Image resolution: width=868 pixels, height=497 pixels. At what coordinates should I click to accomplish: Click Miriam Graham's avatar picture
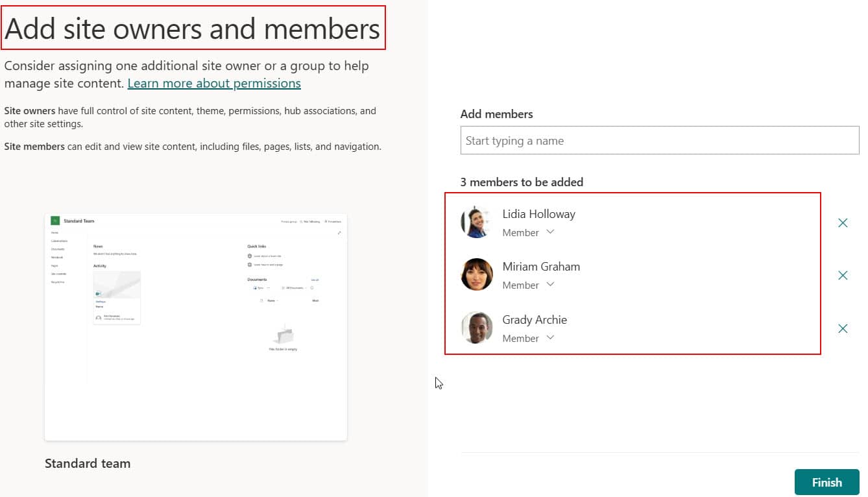point(477,275)
